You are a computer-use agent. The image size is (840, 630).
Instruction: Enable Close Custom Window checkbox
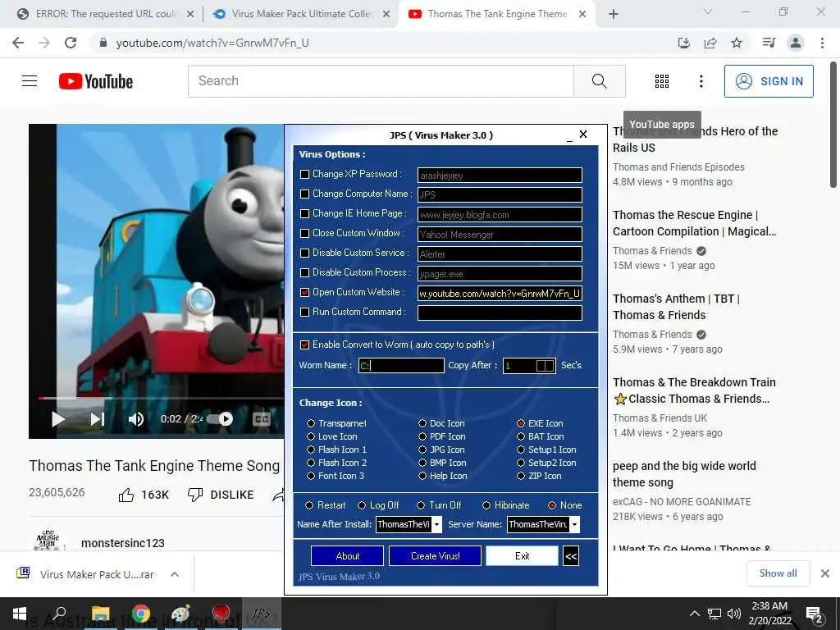(x=305, y=234)
